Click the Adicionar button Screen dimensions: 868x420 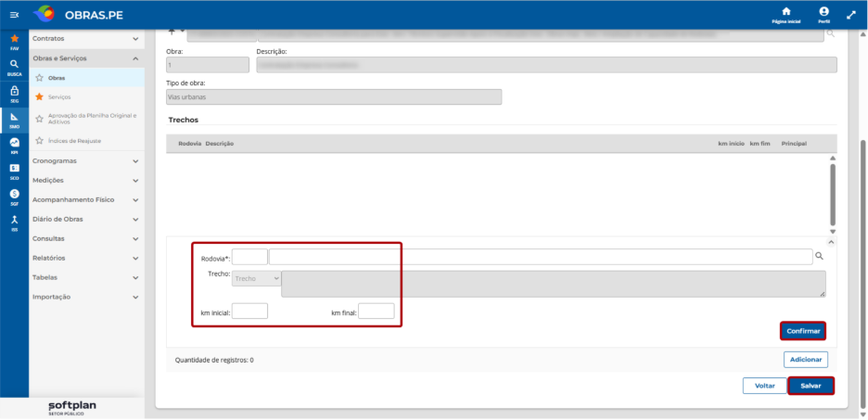pos(806,360)
